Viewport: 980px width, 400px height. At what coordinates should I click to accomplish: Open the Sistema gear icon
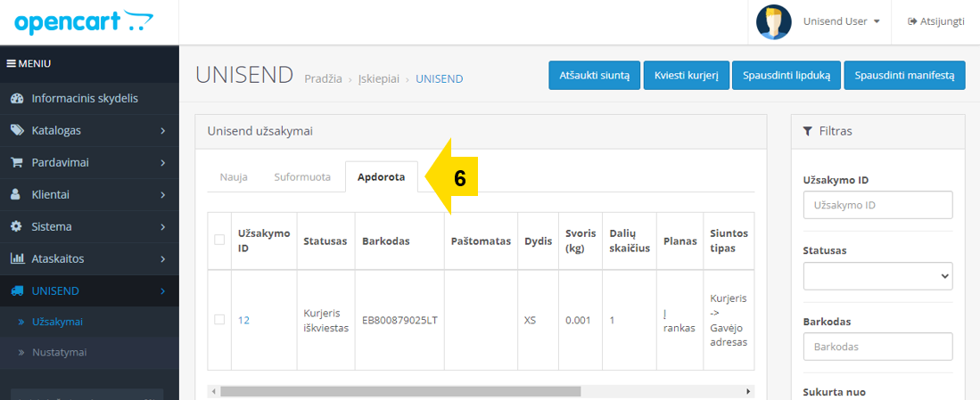17,226
